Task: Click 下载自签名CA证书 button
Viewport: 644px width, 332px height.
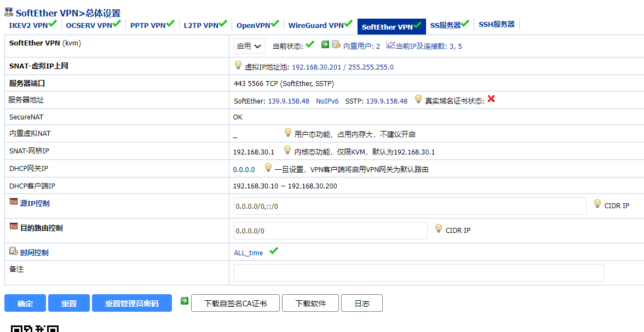Action: click(235, 304)
